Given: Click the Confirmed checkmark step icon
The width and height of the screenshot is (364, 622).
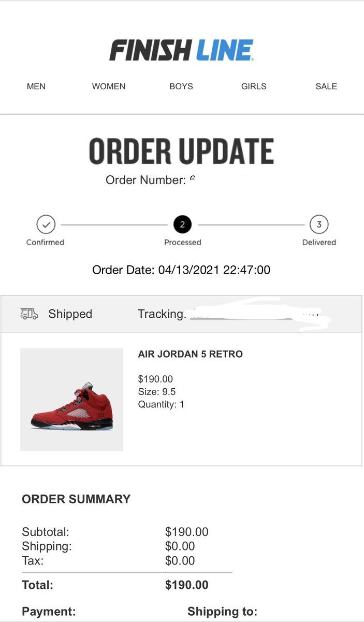Looking at the screenshot, I should pos(46,224).
